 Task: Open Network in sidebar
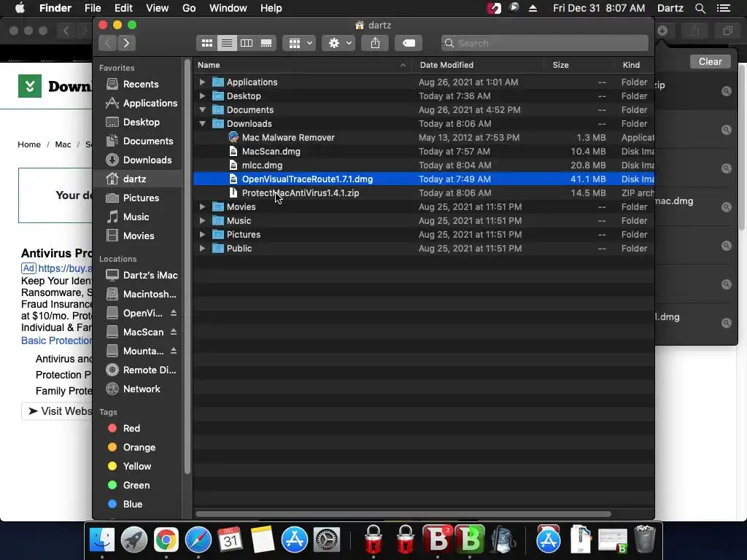tap(137, 389)
